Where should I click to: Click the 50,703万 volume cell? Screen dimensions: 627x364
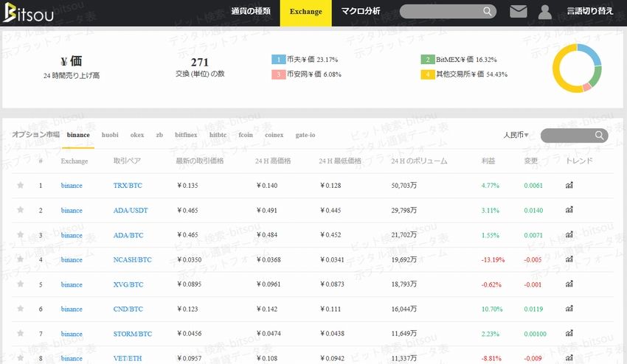point(404,186)
